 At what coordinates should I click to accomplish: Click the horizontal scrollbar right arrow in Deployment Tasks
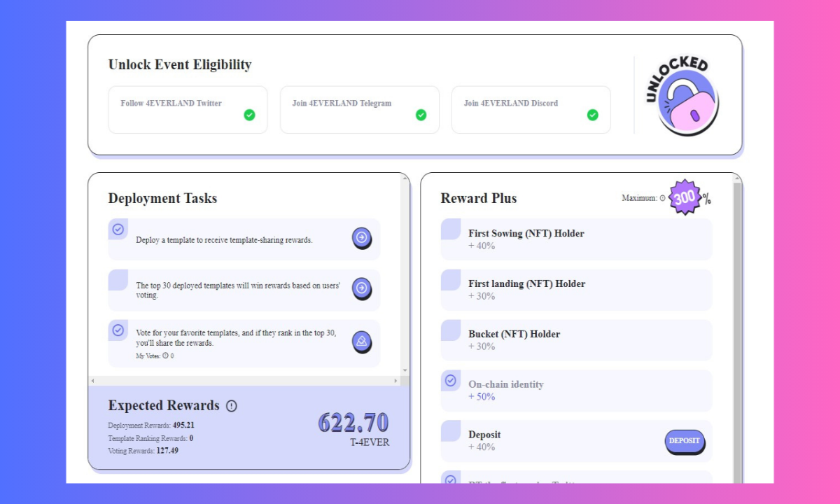click(395, 381)
